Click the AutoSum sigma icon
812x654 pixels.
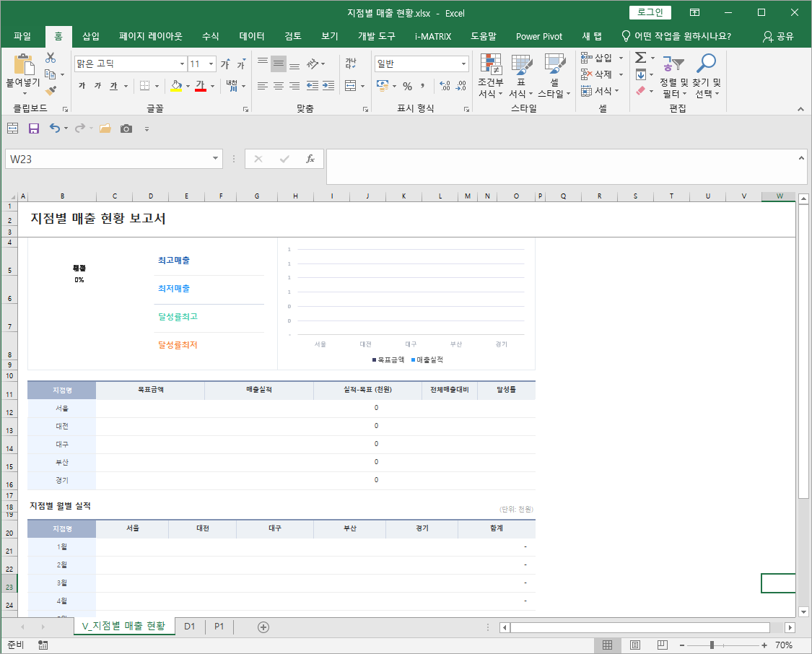[x=640, y=58]
